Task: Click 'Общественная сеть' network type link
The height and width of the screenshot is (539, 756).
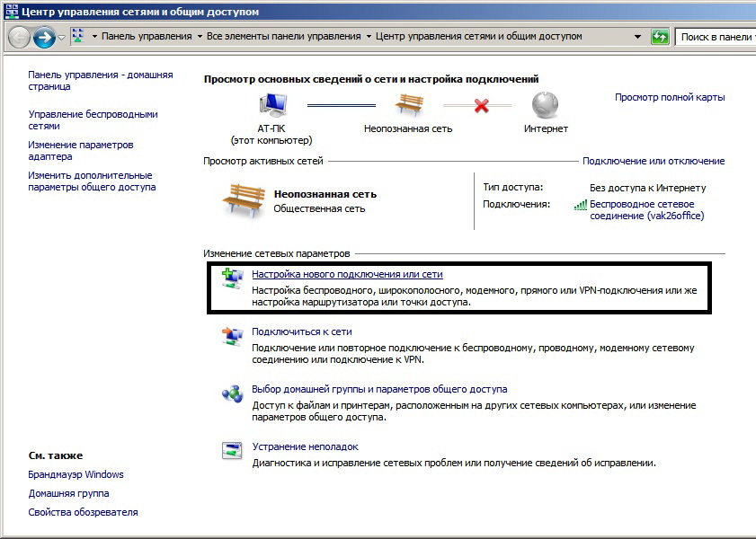Action: coord(319,208)
